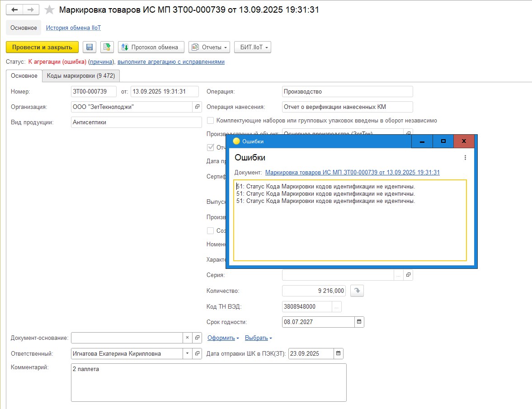This screenshot has height=409, width=532.
Task: Click the refresh arrow next to Количество
Action: (x=357, y=291)
